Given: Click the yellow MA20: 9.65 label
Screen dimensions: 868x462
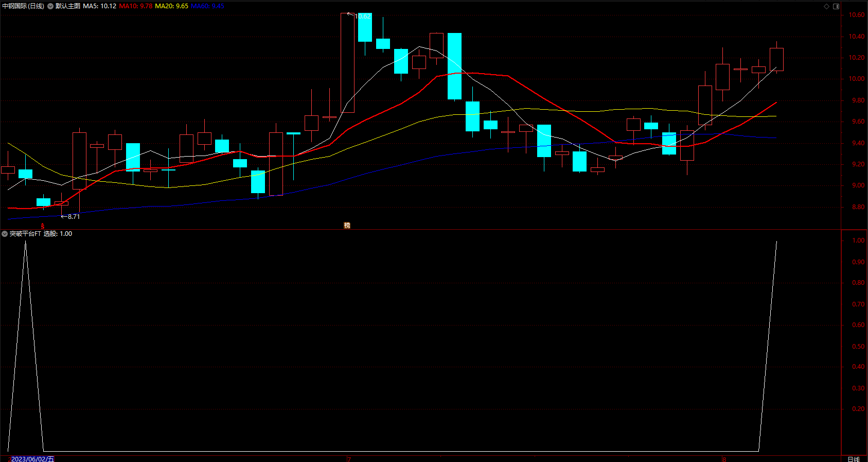Looking at the screenshot, I should point(172,6).
